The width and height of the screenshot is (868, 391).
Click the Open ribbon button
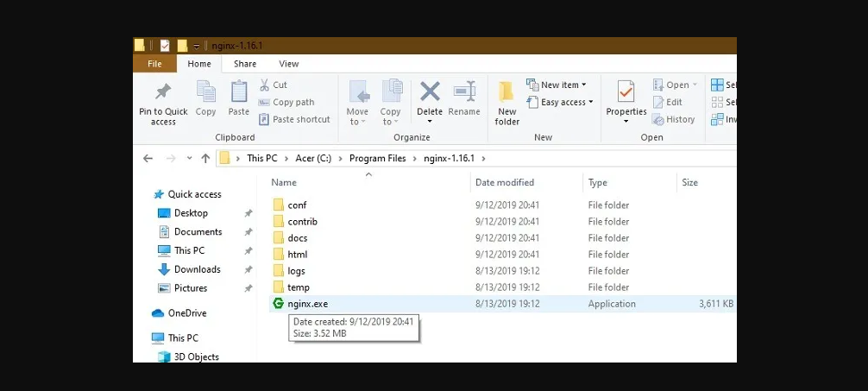coord(675,85)
